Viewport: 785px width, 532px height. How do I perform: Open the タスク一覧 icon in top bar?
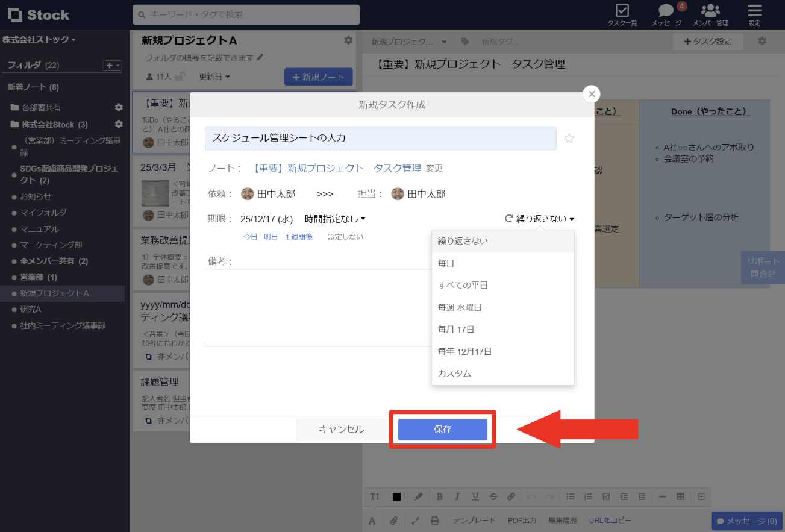click(622, 13)
